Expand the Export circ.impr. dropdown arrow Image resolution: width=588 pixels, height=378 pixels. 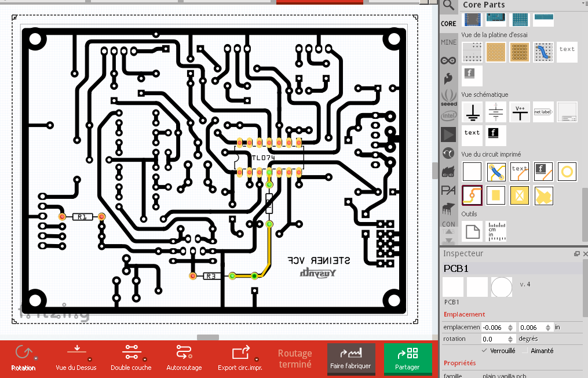coord(257,359)
